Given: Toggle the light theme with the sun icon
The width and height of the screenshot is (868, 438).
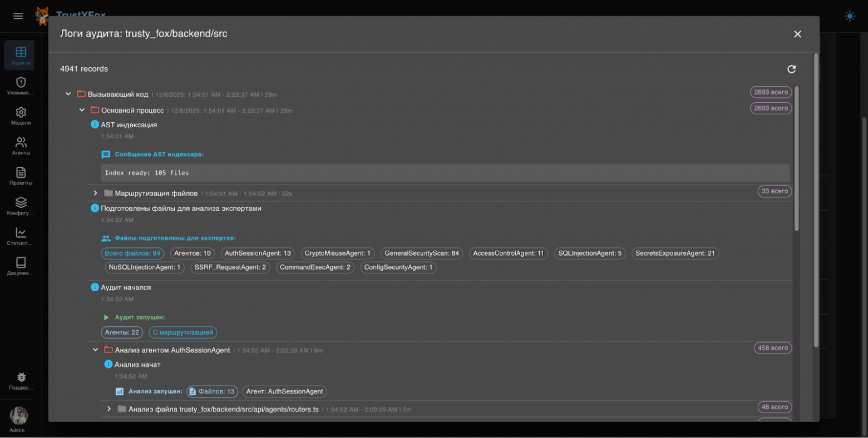Looking at the screenshot, I should pyautogui.click(x=850, y=16).
